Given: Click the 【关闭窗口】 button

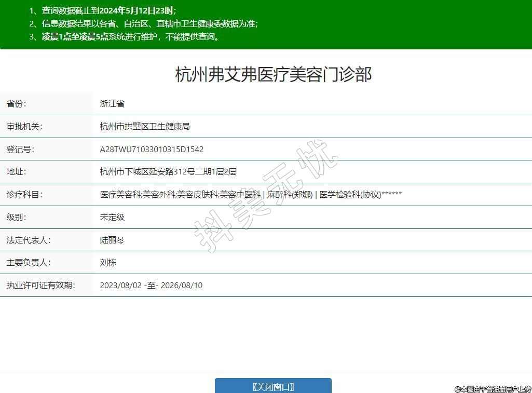Looking at the screenshot, I should 273,386.
